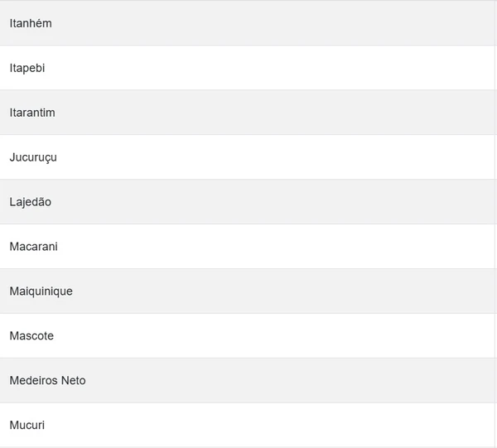Click the last visible municipality name
Screen dimensions: 497x448
click(x=27, y=426)
